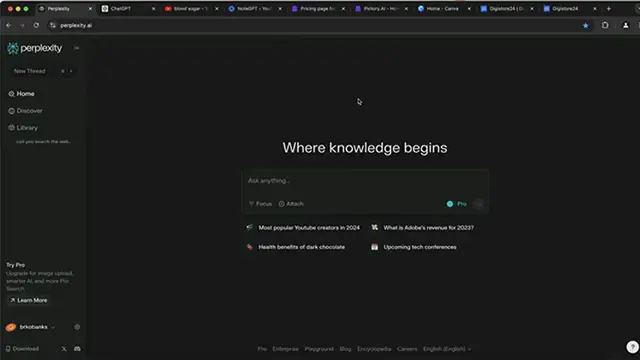Open the Library section
Viewport: 640px width, 360px height.
[23, 128]
